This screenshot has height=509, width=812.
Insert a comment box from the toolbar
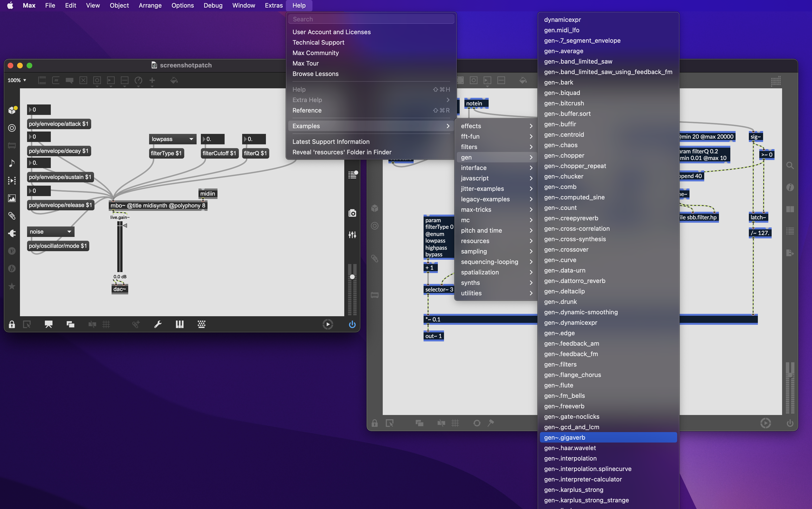[69, 80]
